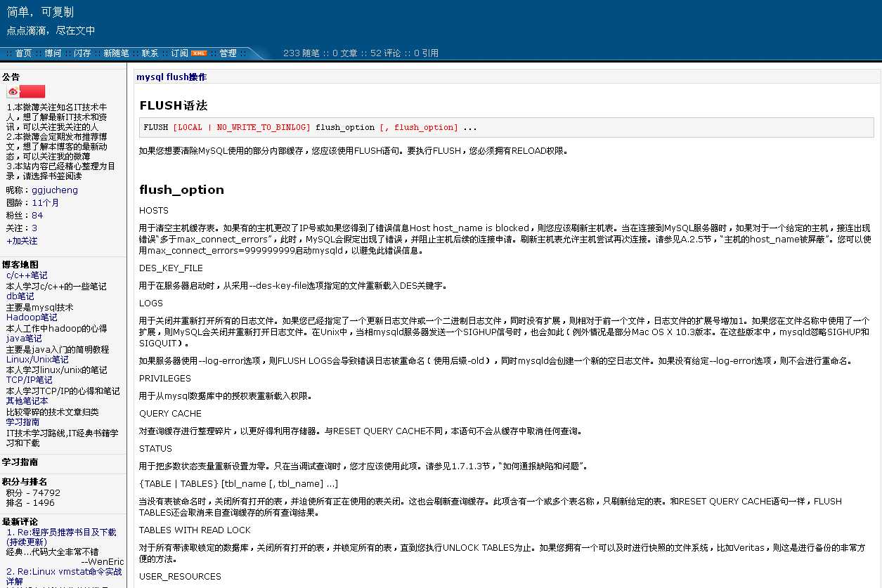Viewport: 882px width, 588px height.
Task: Click post title mysql flush操作
Action: coord(171,77)
